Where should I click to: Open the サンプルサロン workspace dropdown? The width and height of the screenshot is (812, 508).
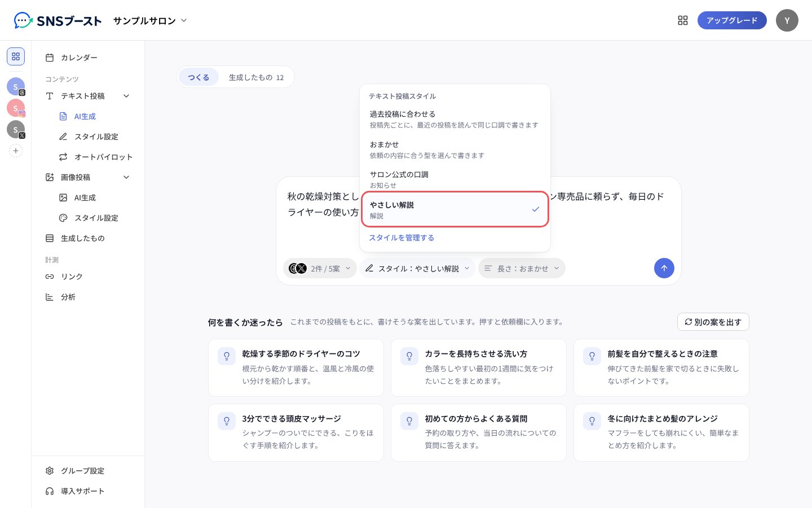(150, 21)
